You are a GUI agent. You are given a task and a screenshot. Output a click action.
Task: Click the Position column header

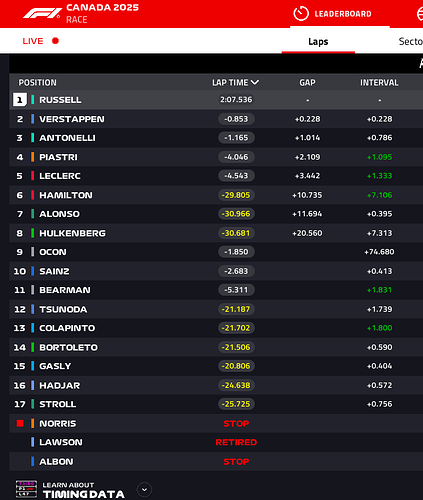(37, 82)
